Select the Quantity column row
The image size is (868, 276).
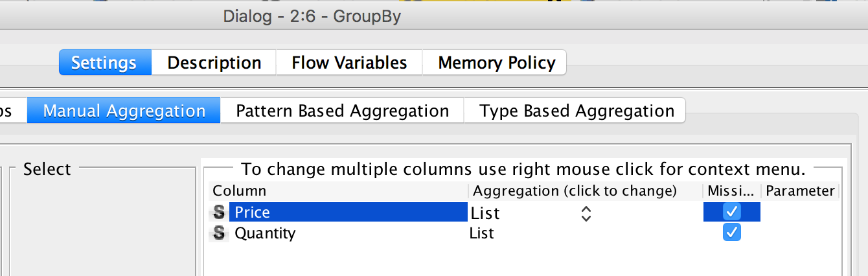339,233
